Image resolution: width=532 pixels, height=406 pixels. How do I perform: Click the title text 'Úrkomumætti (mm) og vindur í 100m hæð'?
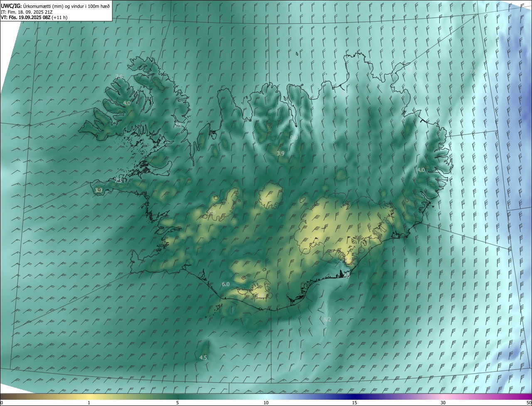[66, 6]
